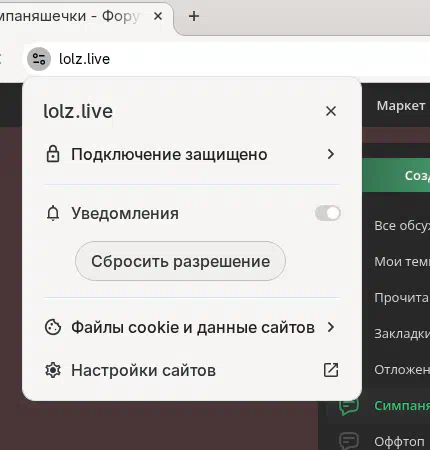
Task: Open Файлы cookie и данные сайтов entry
Action: (192, 327)
